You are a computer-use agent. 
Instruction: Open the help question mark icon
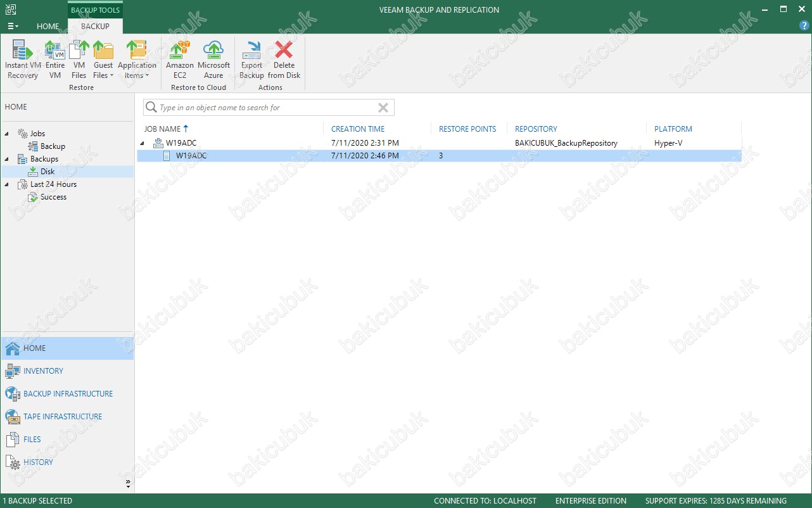804,26
